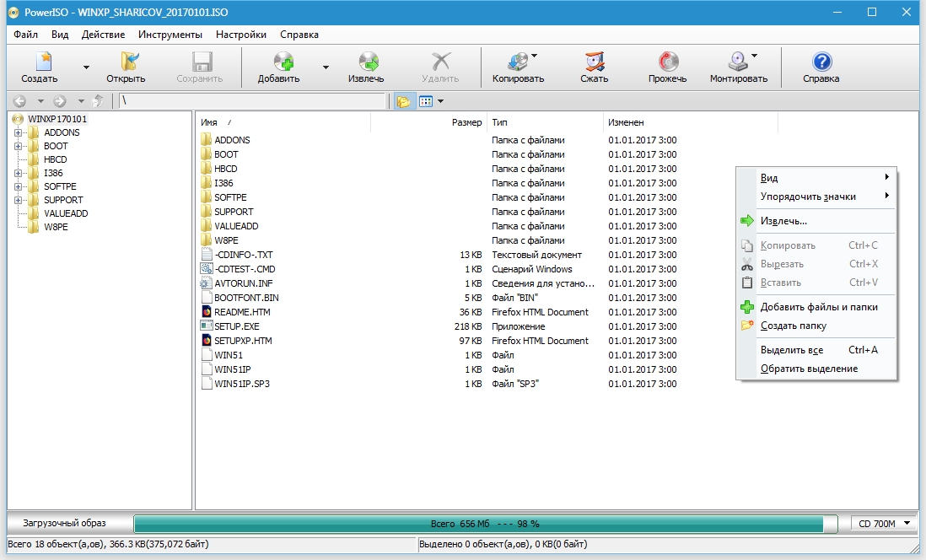Toggle the folder tree panel view button

[x=404, y=101]
